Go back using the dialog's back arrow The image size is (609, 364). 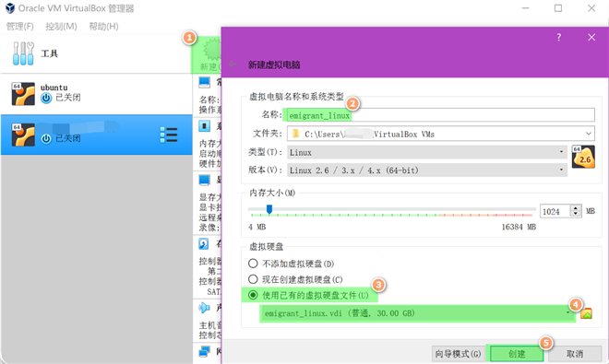click(233, 64)
